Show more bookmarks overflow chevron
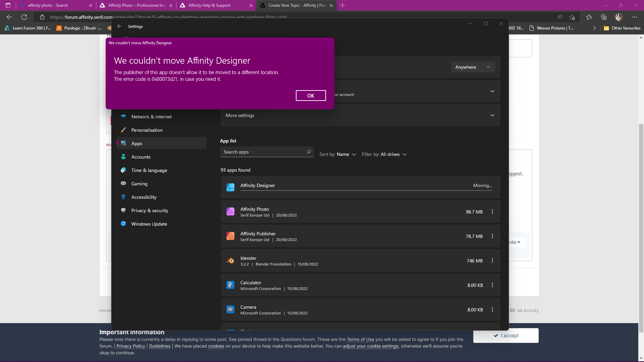Viewport: 644px width, 362px height. (x=594, y=28)
